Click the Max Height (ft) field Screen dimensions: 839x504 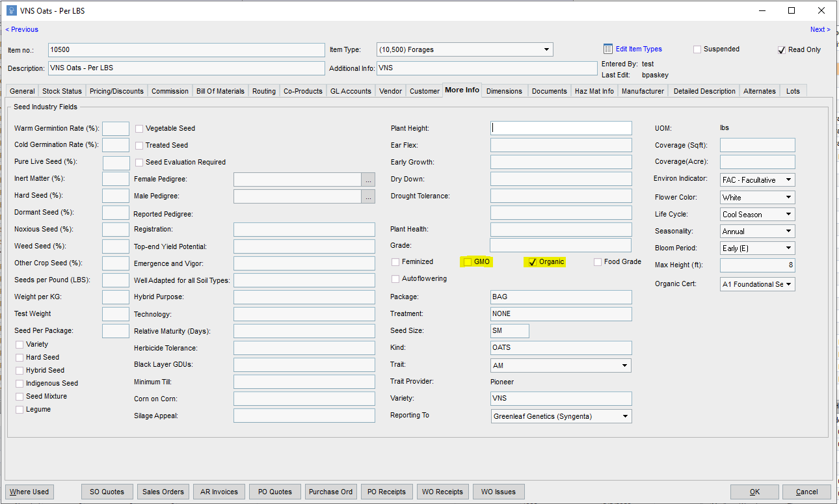[x=758, y=265]
